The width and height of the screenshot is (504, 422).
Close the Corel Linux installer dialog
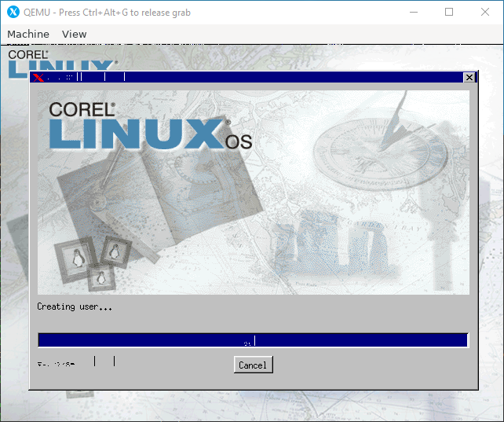(x=469, y=77)
